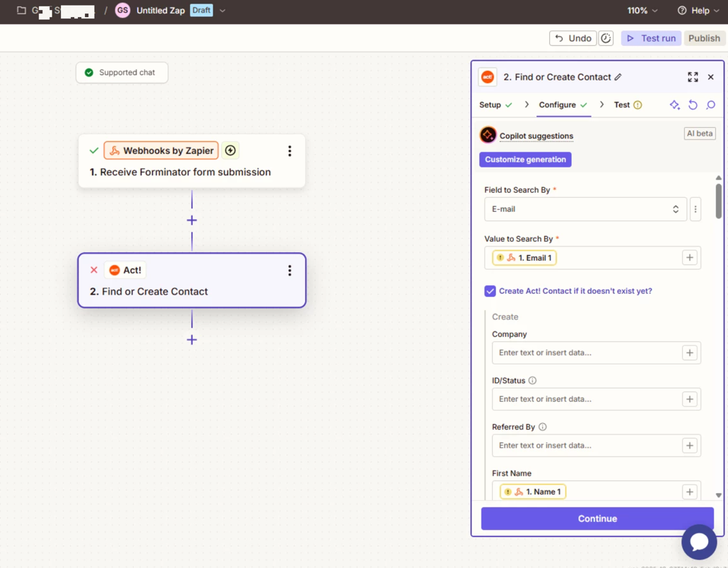Screen dimensions: 728x568
Task: Click the pencil icon to rename step
Action: (x=618, y=77)
